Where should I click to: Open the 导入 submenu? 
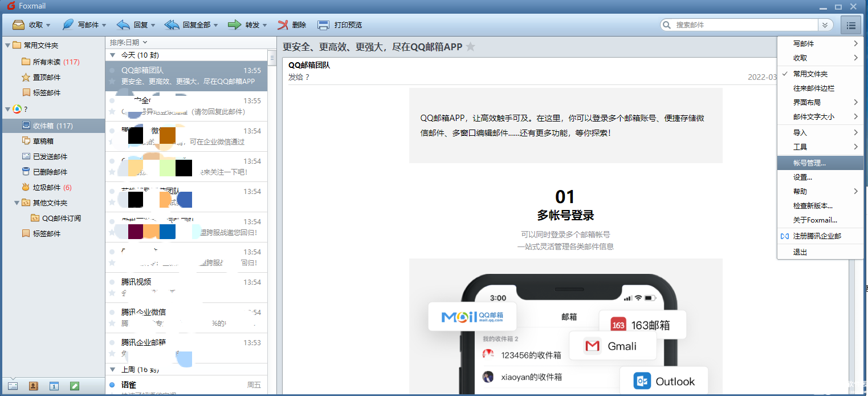coord(821,132)
